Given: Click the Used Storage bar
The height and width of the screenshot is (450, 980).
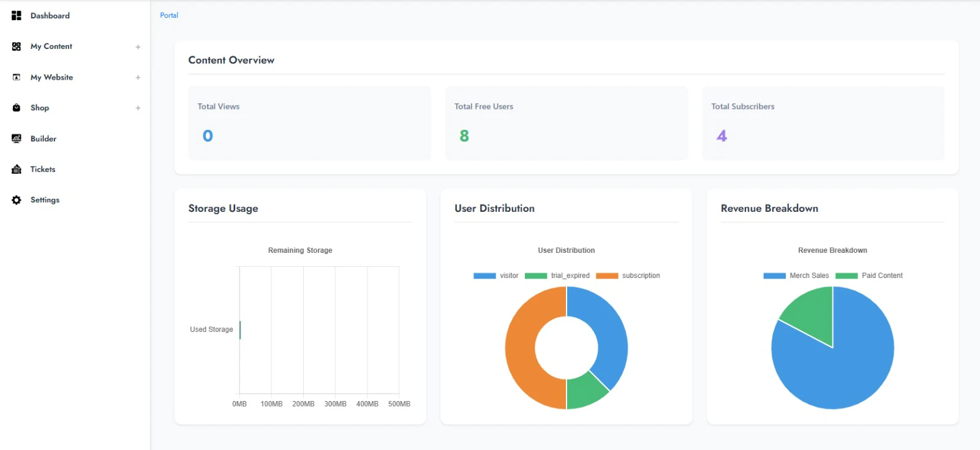Looking at the screenshot, I should click(x=240, y=329).
